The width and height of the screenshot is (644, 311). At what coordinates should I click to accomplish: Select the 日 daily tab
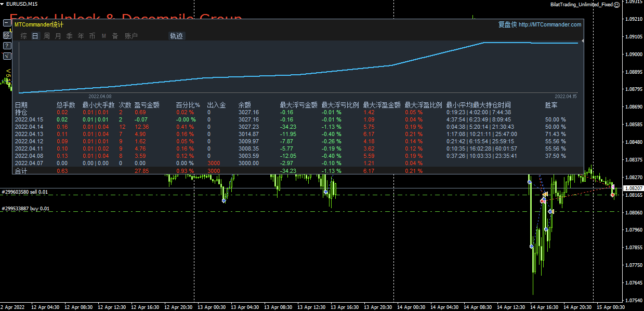[35, 36]
